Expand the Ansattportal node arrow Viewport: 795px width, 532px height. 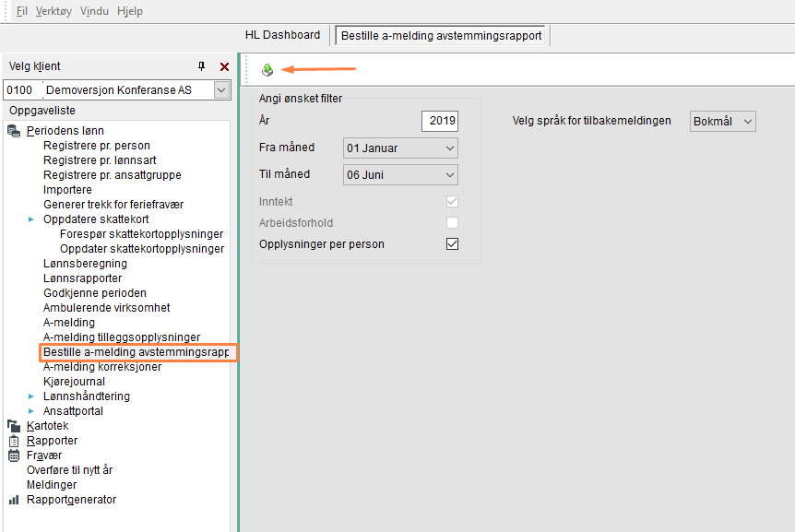coord(31,411)
